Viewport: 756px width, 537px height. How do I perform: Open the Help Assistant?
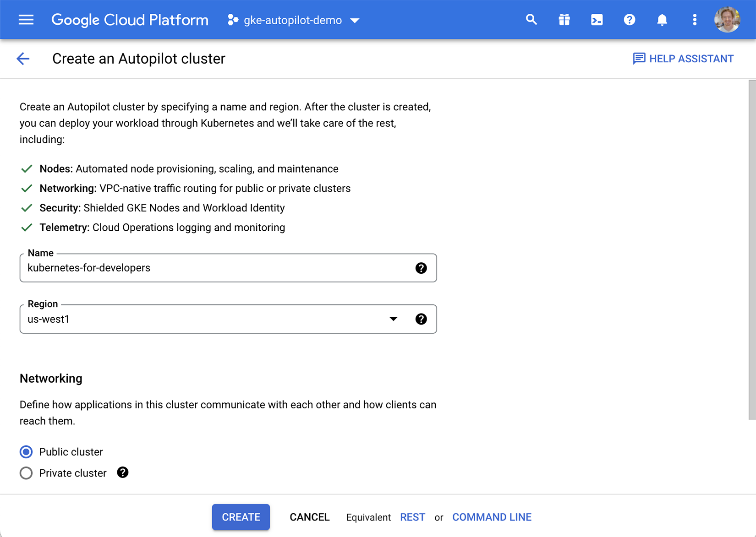click(683, 59)
